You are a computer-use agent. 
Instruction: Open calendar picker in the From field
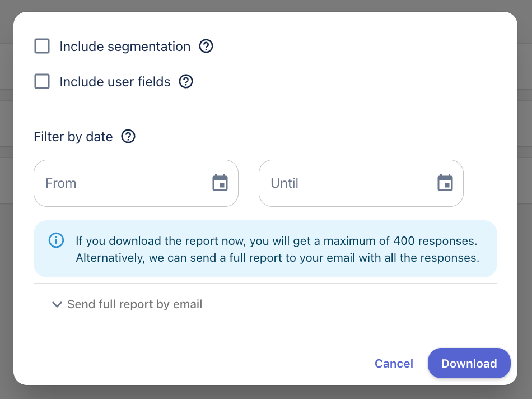220,183
